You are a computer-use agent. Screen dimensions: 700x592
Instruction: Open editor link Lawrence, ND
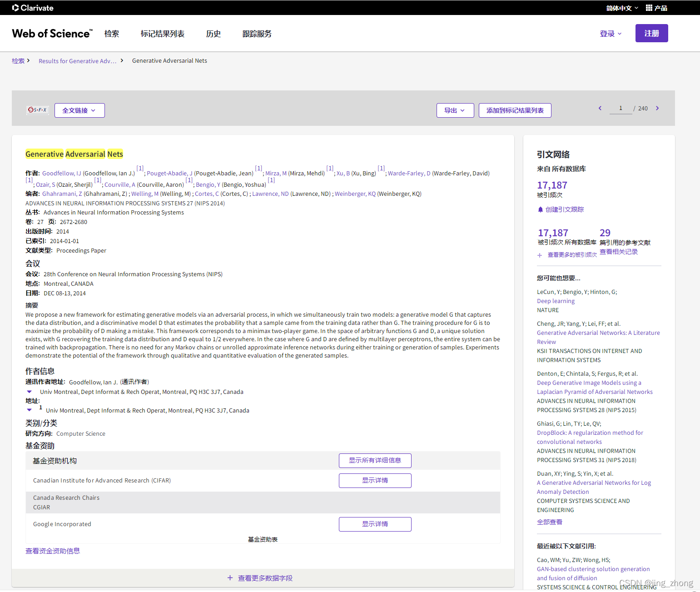click(270, 194)
